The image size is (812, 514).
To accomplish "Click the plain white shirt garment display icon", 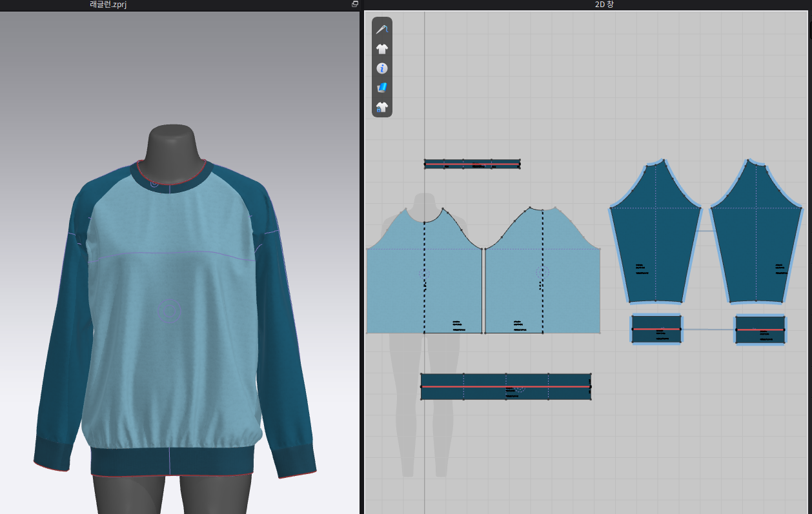I will [382, 48].
